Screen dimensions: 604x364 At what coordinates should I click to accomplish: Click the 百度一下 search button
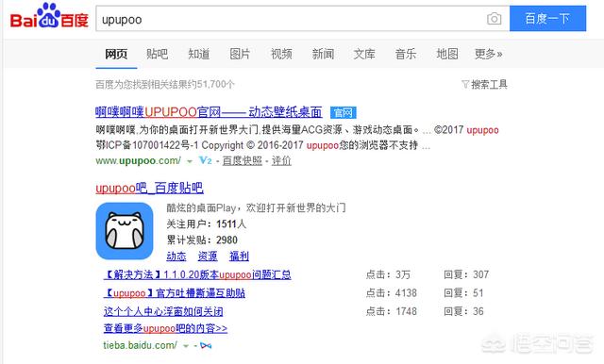(547, 19)
